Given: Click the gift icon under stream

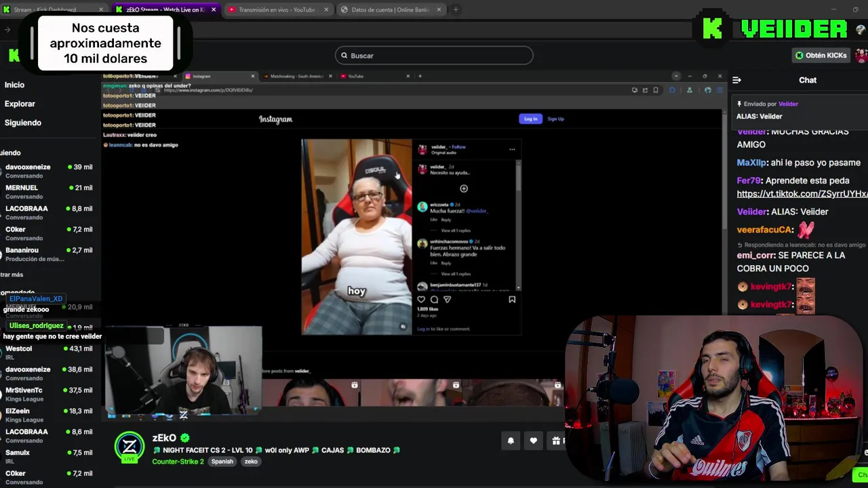Looking at the screenshot, I should 557,441.
